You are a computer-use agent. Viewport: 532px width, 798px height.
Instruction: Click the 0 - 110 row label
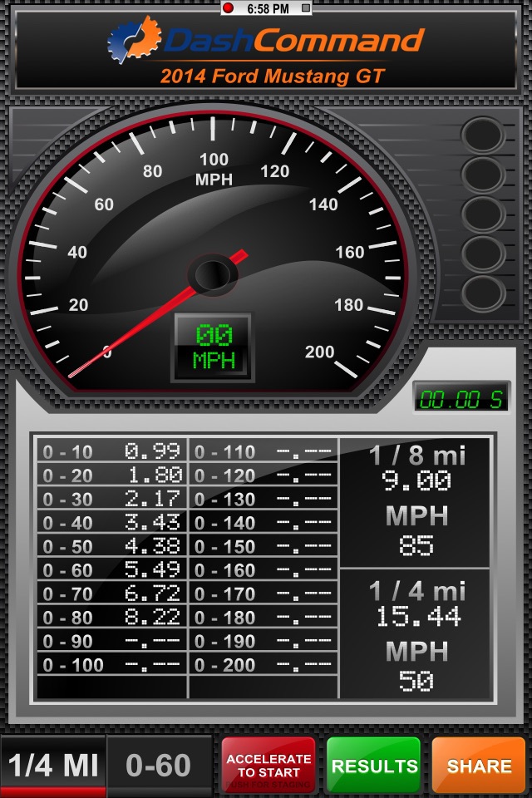(224, 452)
